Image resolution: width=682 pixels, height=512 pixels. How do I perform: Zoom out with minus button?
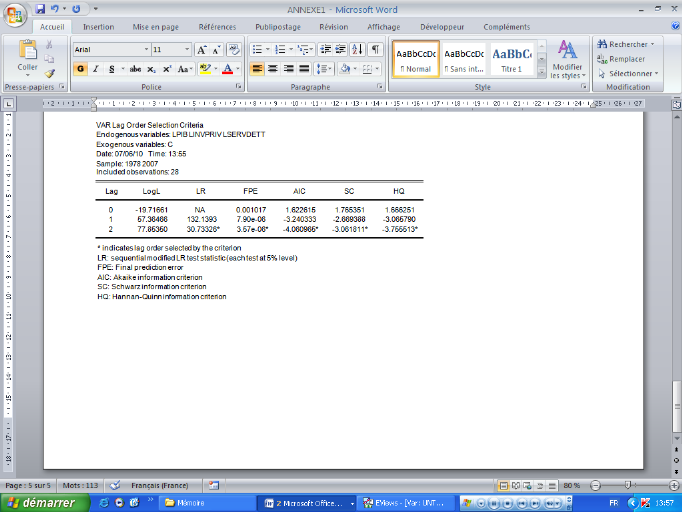(x=595, y=485)
